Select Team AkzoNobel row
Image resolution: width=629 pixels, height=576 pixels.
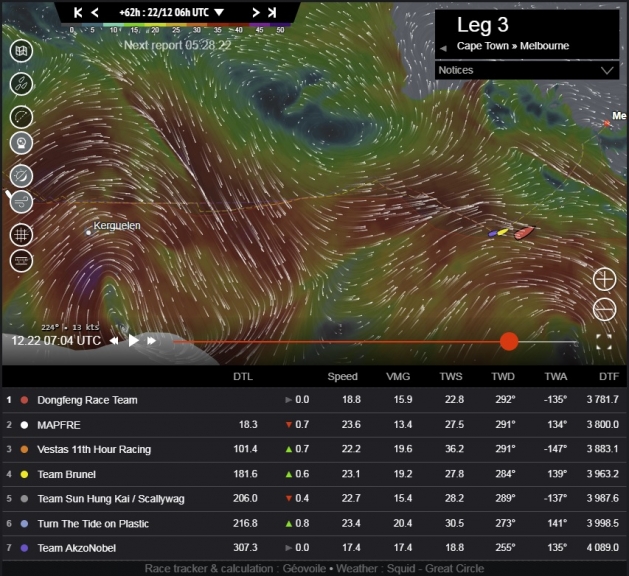[x=314, y=548]
